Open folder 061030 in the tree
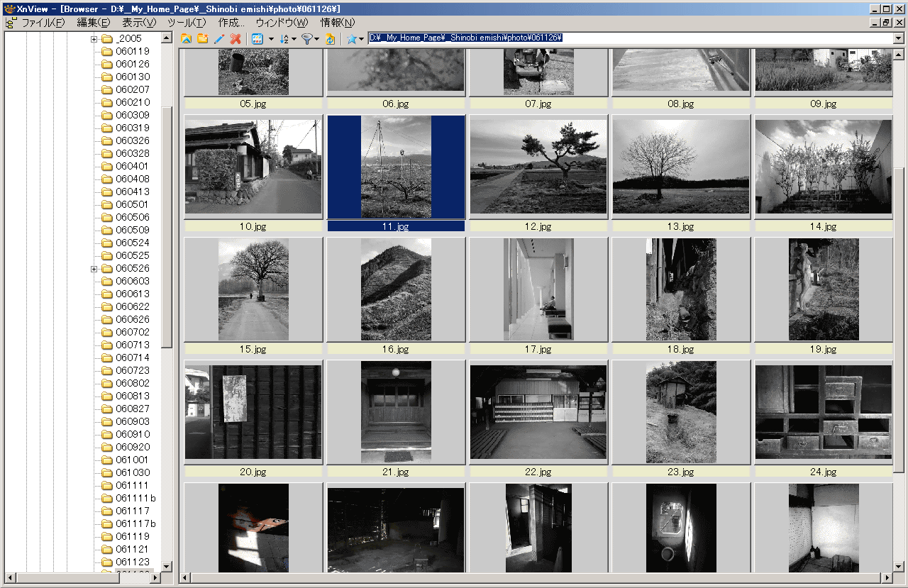This screenshot has width=908, height=588. 133,472
